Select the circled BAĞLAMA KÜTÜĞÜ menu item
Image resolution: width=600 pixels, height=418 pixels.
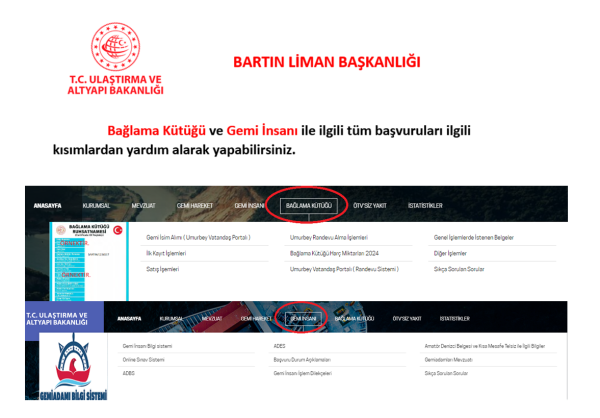[308, 206]
